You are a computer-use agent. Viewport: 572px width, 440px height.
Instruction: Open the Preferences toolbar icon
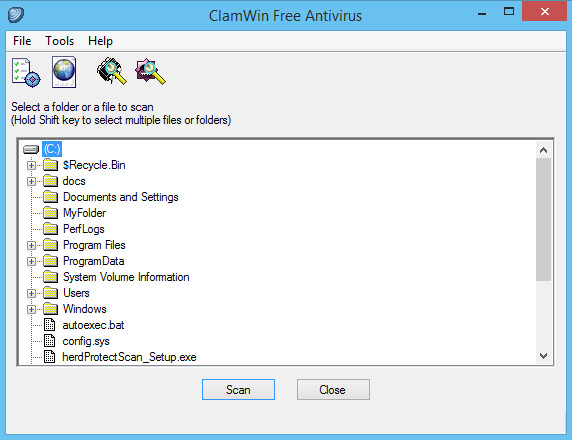[26, 72]
